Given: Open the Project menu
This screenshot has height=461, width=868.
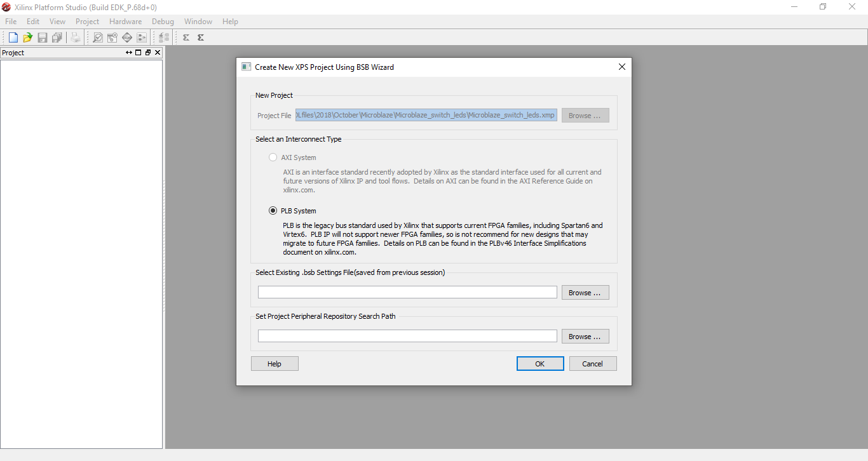Looking at the screenshot, I should click(x=87, y=22).
